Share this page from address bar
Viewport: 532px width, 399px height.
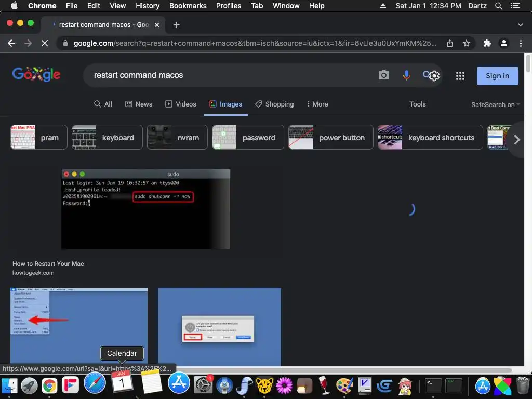pos(450,43)
